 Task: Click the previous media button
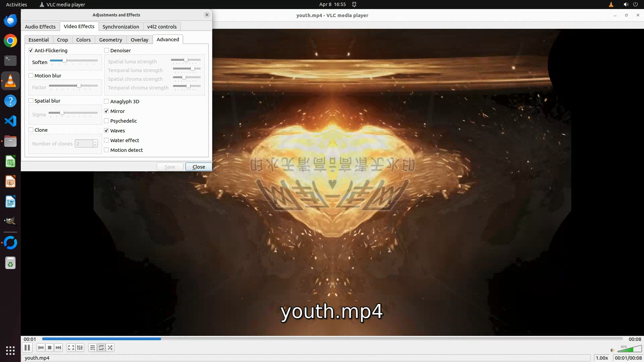pyautogui.click(x=41, y=348)
